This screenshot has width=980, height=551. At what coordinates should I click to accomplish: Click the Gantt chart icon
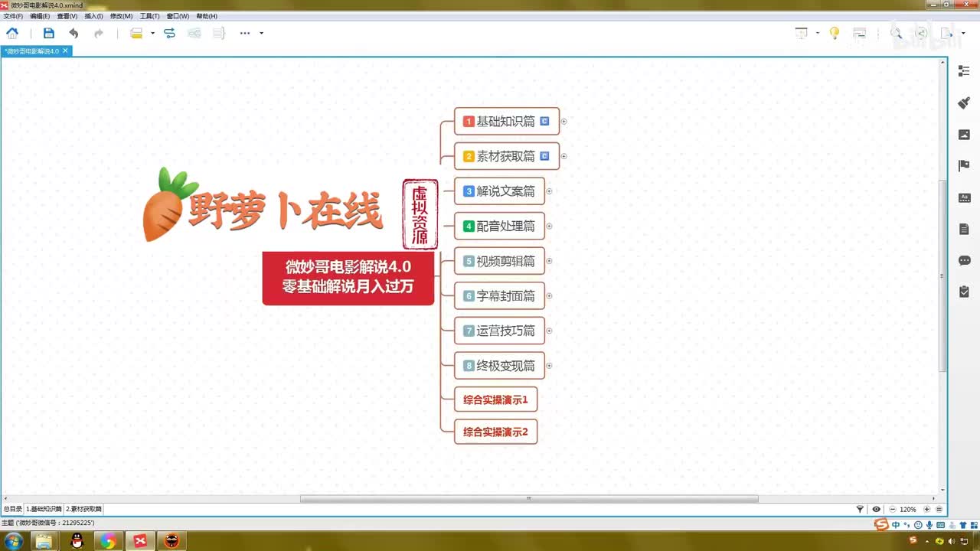click(860, 33)
